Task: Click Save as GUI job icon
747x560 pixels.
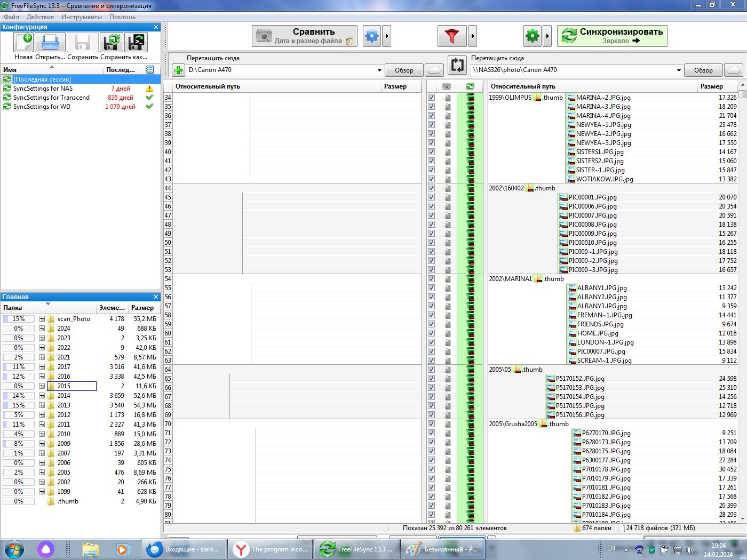Action: point(112,42)
